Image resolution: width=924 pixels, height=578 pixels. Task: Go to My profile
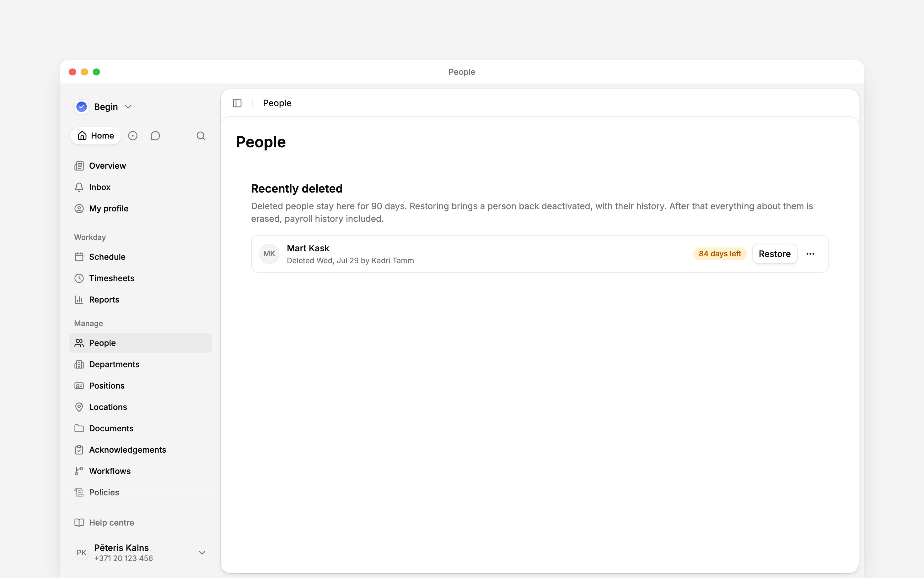tap(141, 209)
